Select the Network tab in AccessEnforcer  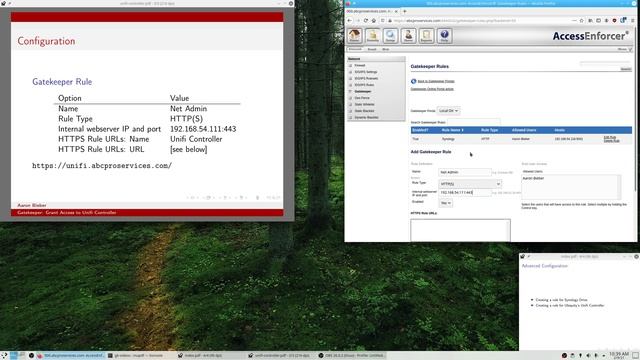pyautogui.click(x=355, y=49)
